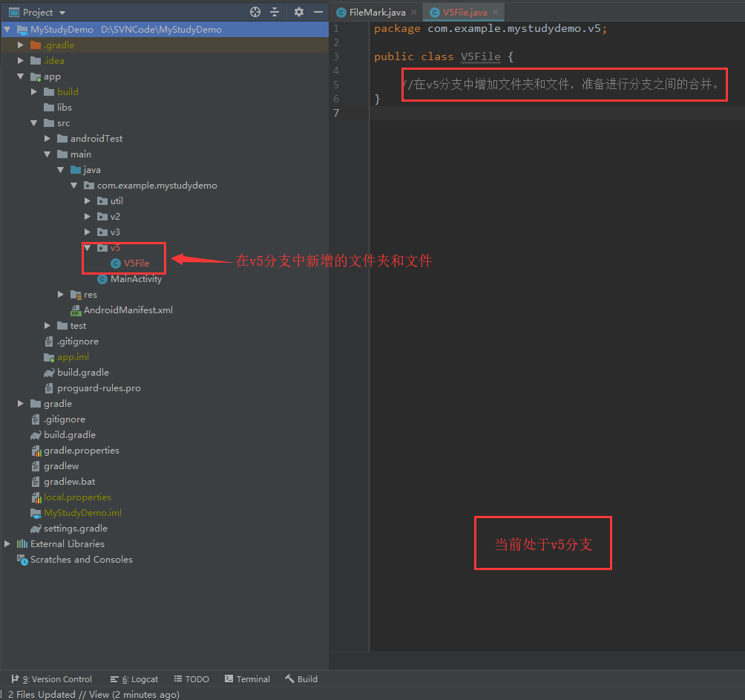
Task: Select the root-level .gitignore file
Action: 65,419
